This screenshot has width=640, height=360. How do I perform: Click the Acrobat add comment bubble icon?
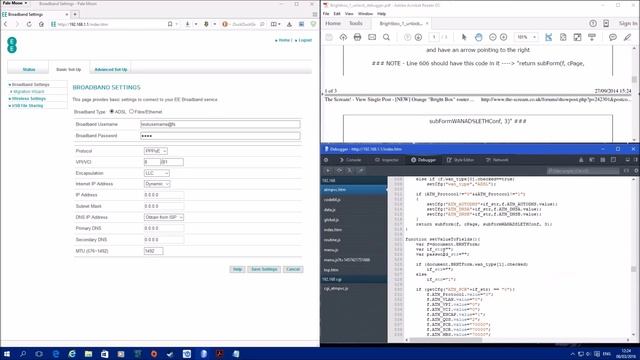click(613, 37)
